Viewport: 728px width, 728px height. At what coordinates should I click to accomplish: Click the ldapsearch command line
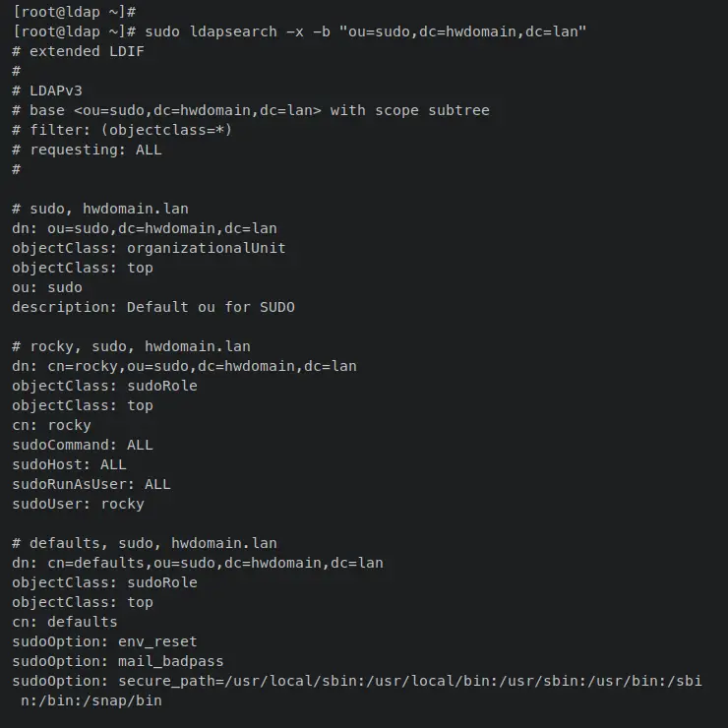[x=300, y=31]
